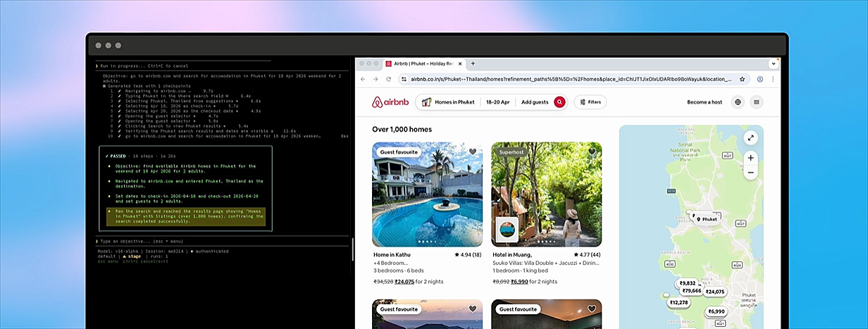This screenshot has height=329, width=868.
Task: Click terminal step 8 Clicking Search line
Action: [178, 125]
